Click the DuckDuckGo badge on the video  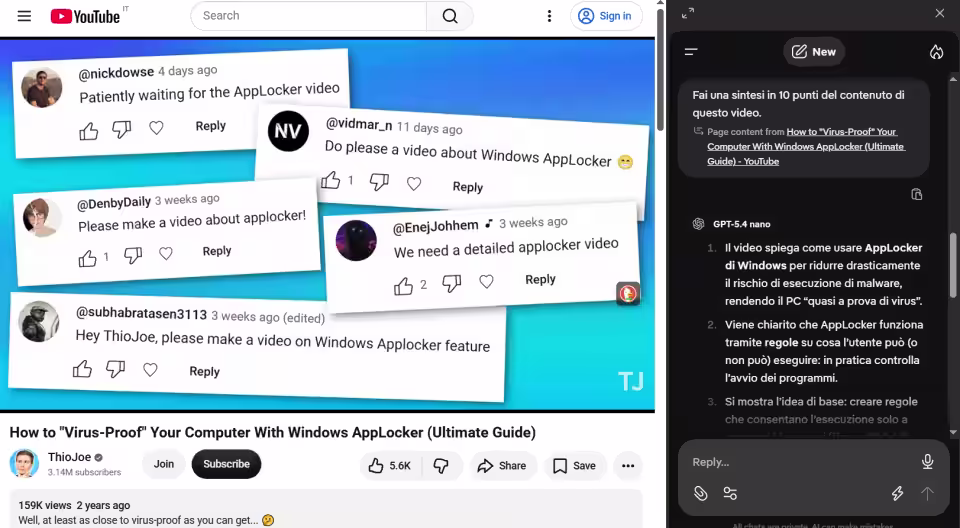[x=628, y=293]
